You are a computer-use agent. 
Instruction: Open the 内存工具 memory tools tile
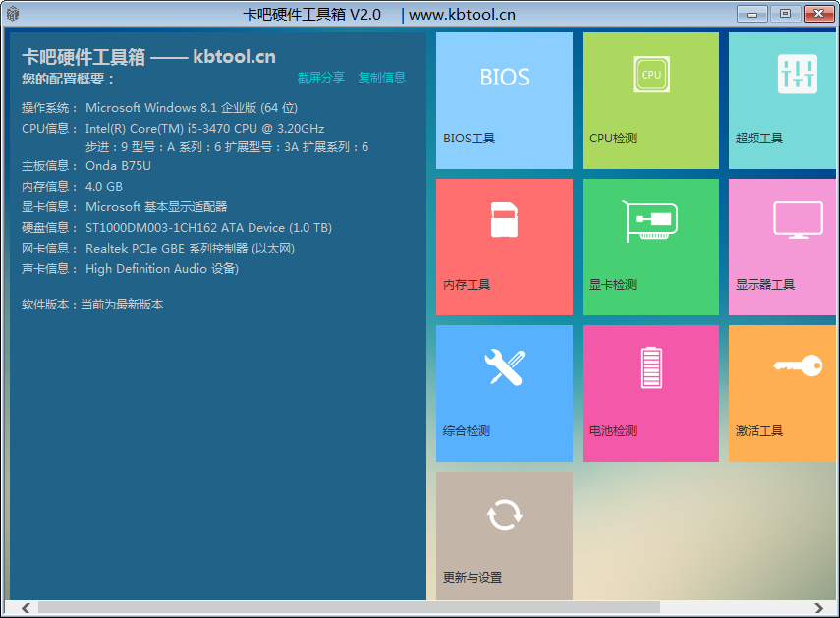point(503,246)
